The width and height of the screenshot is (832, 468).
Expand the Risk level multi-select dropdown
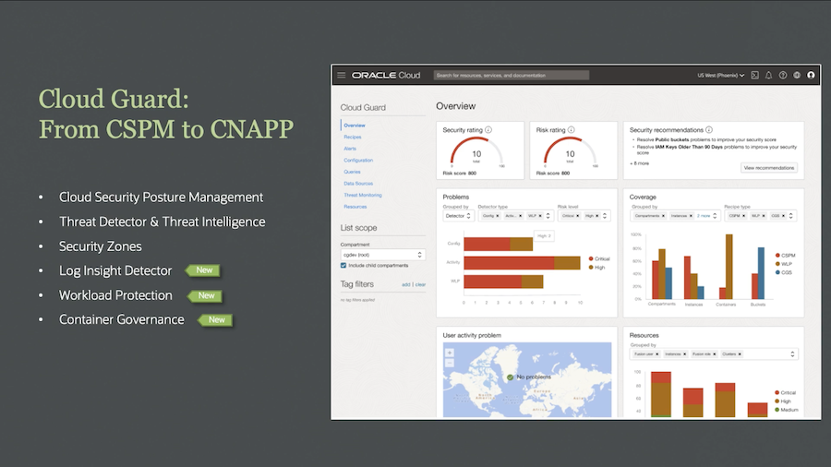[x=604, y=216]
